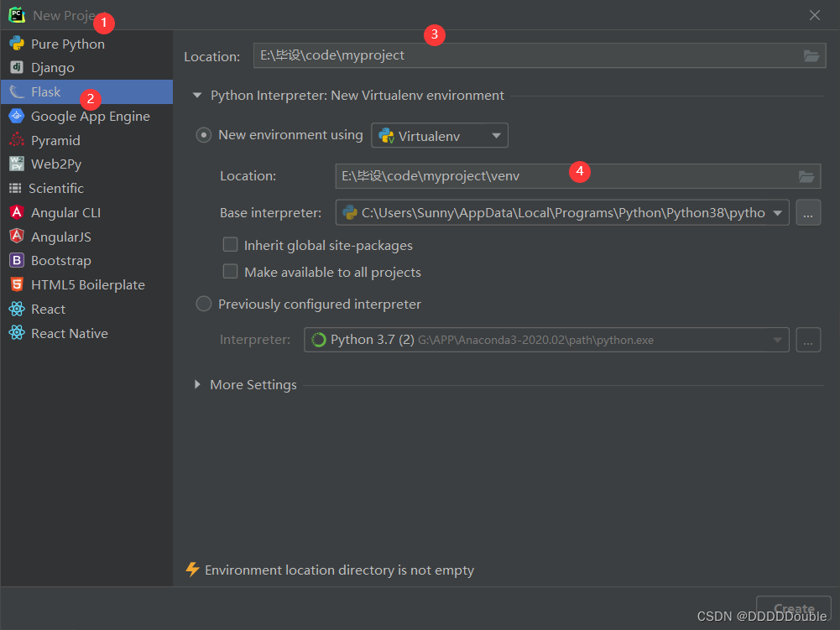The height and width of the screenshot is (630, 840).
Task: Click the Django project icon
Action: coord(17,67)
